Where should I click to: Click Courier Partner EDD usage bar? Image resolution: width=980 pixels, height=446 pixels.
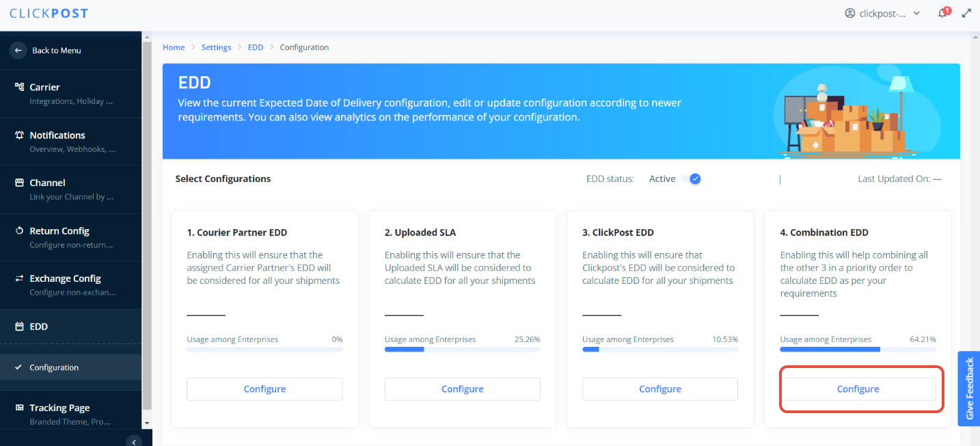(264, 350)
